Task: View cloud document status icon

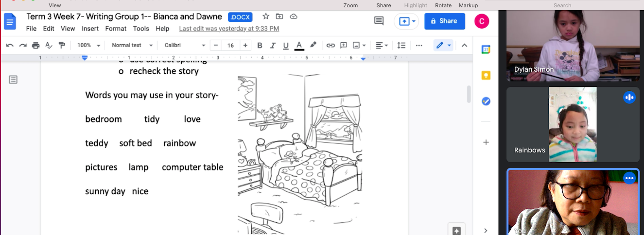Action: tap(294, 17)
